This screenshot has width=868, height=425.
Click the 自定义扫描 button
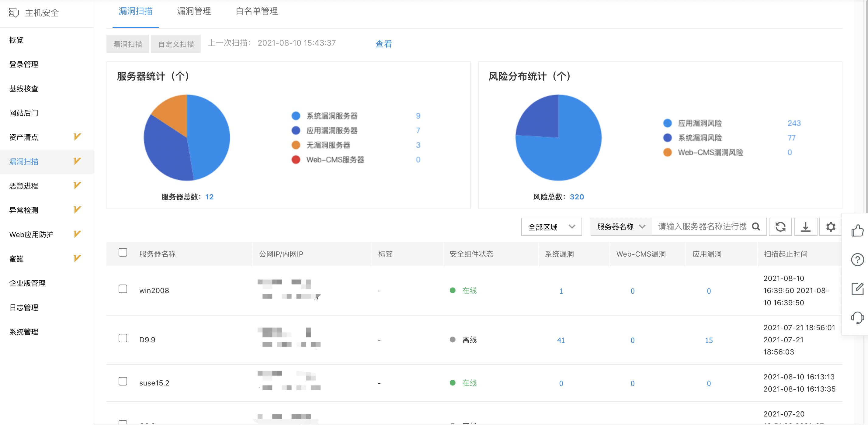pyautogui.click(x=176, y=44)
